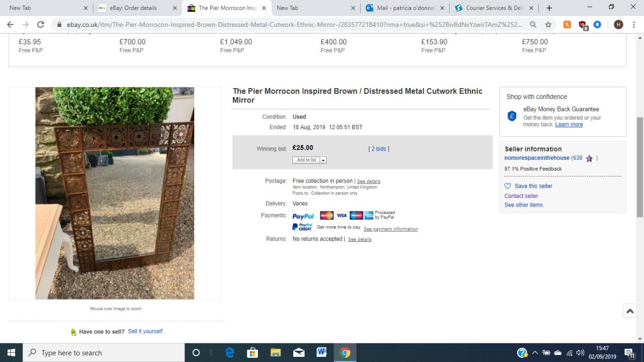The image size is (644, 362).
Task: Open File Explorer from taskbar
Action: click(276, 353)
